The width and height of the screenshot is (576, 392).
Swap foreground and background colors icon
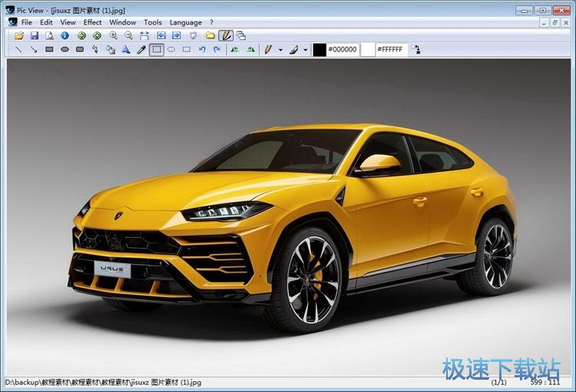[x=415, y=49]
